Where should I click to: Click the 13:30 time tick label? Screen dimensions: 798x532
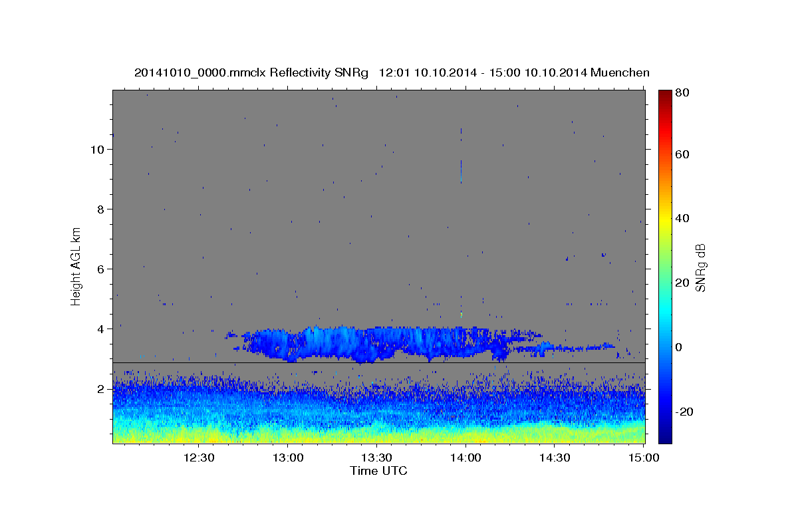tap(376, 458)
